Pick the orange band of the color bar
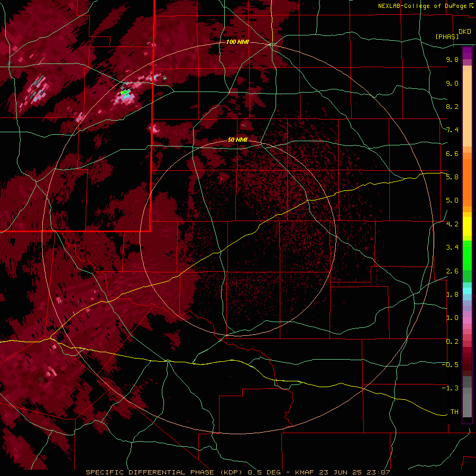This screenshot has width=476, height=476. [467, 182]
